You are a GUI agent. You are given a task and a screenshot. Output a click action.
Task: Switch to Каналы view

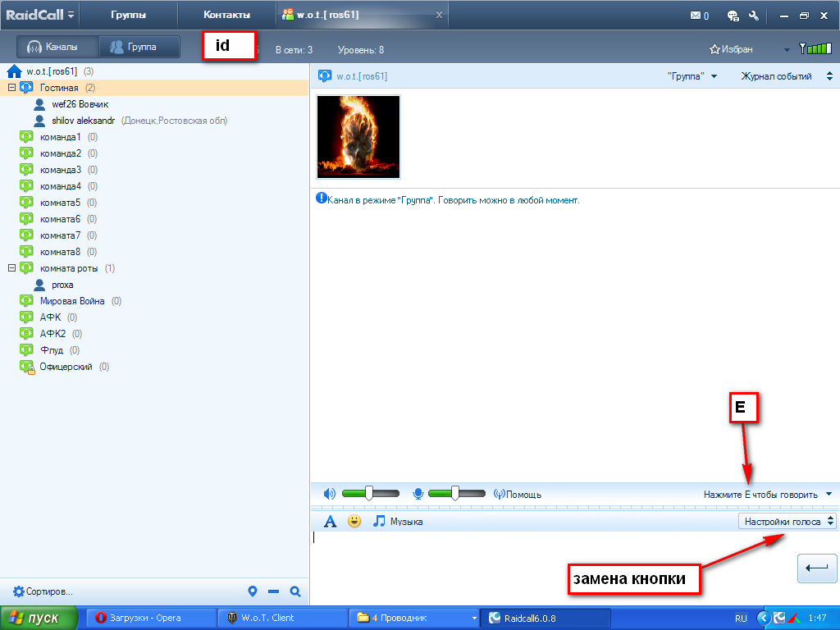pyautogui.click(x=57, y=47)
